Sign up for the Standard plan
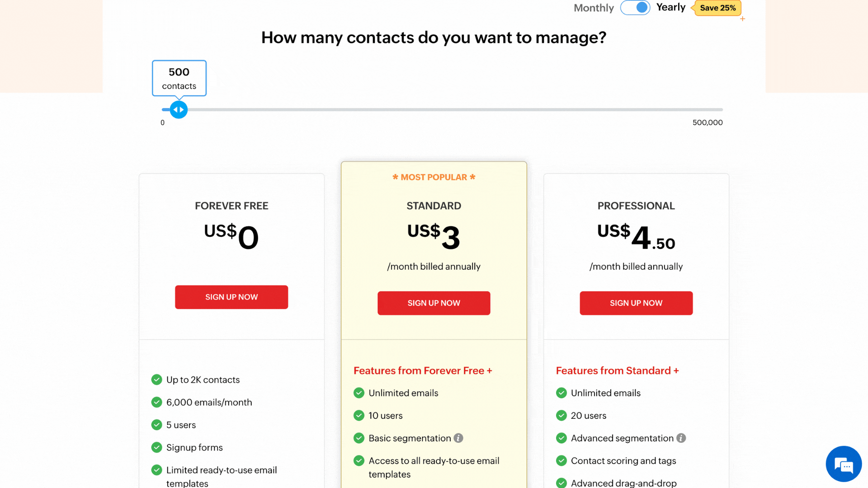The width and height of the screenshot is (868, 488). click(x=434, y=303)
